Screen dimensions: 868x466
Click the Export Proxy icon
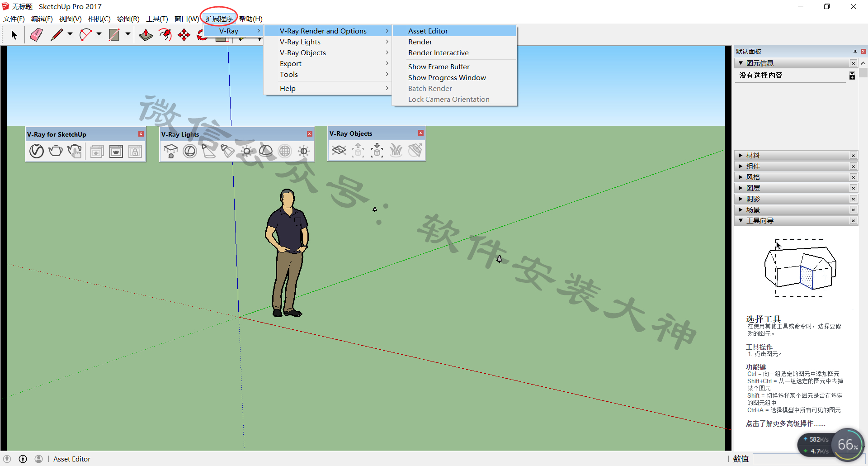(x=358, y=150)
